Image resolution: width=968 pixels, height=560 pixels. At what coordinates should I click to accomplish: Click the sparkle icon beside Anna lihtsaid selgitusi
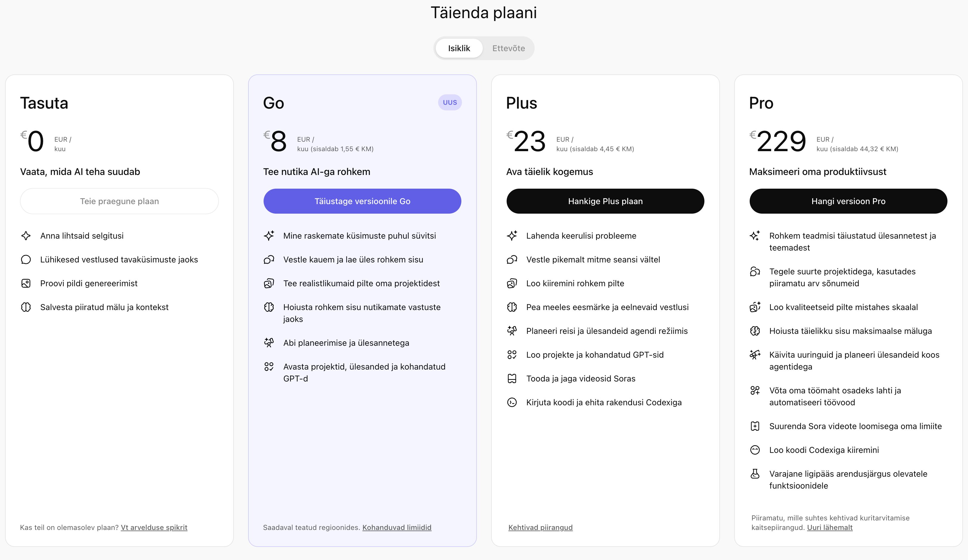pos(26,236)
